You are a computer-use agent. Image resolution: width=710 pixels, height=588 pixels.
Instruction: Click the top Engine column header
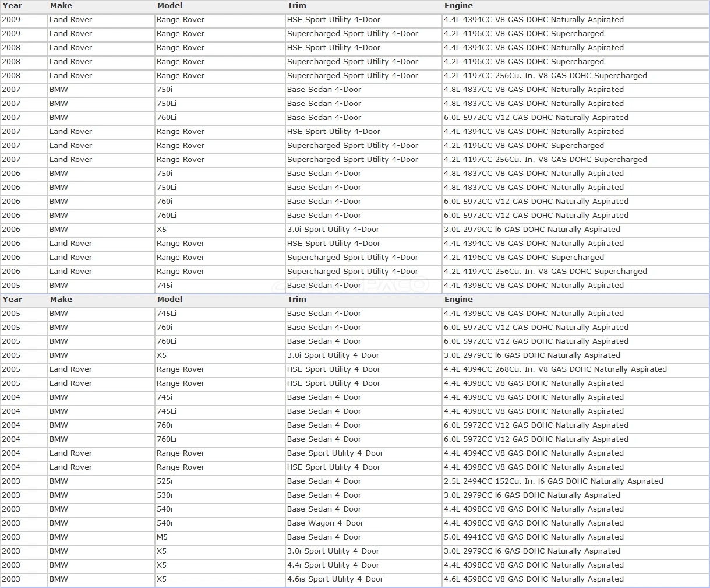pos(458,6)
